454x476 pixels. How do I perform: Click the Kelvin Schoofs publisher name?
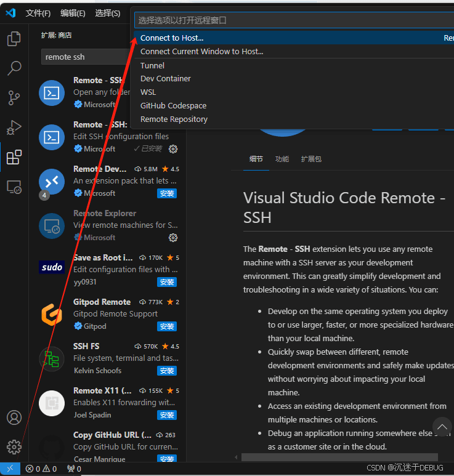(x=97, y=371)
